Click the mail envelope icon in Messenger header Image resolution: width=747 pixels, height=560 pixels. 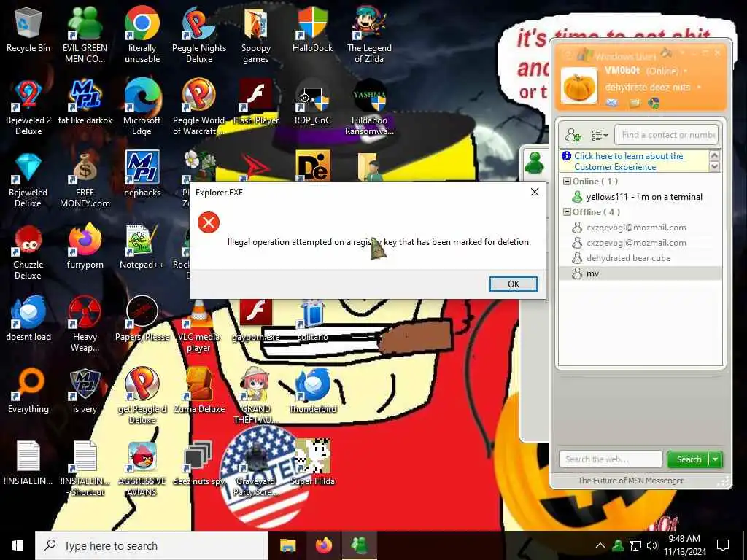click(x=612, y=102)
